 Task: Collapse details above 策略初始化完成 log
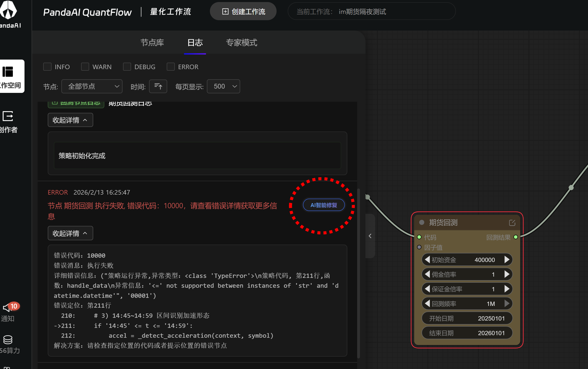pyautogui.click(x=70, y=120)
